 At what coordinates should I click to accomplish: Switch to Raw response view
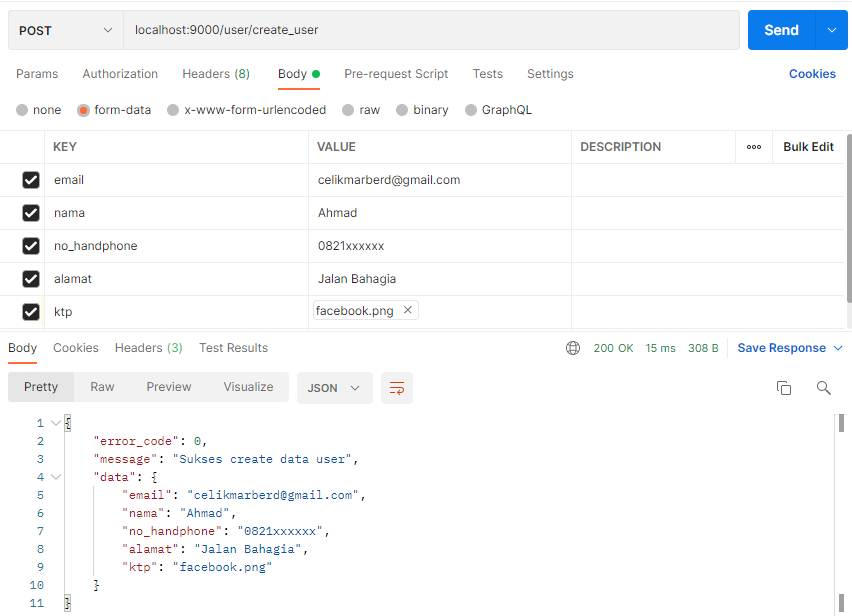pyautogui.click(x=102, y=387)
